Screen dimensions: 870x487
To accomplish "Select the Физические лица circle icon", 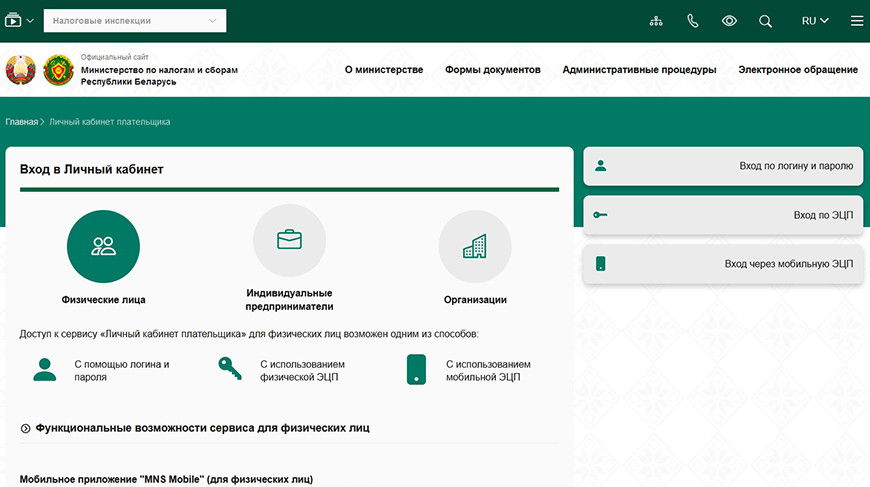I will click(103, 246).
